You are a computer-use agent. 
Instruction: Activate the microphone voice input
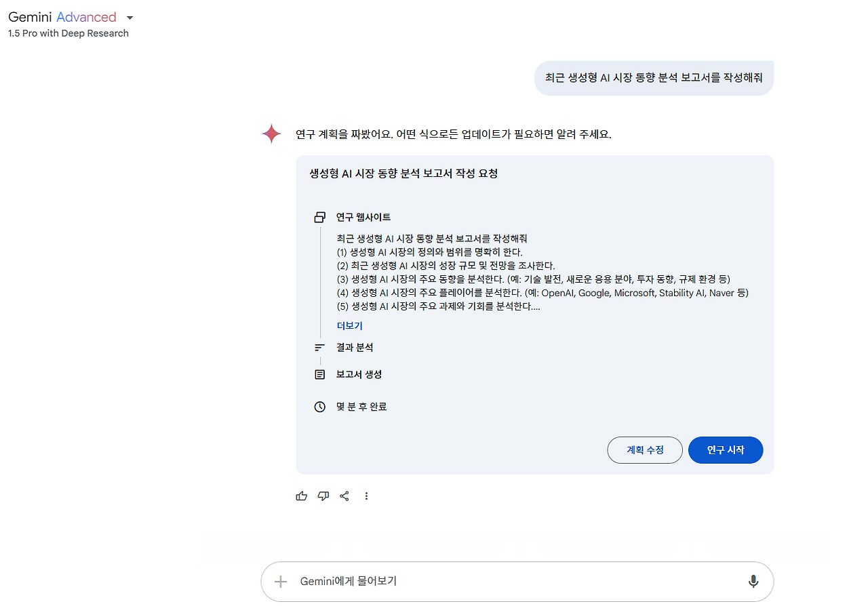tap(753, 582)
